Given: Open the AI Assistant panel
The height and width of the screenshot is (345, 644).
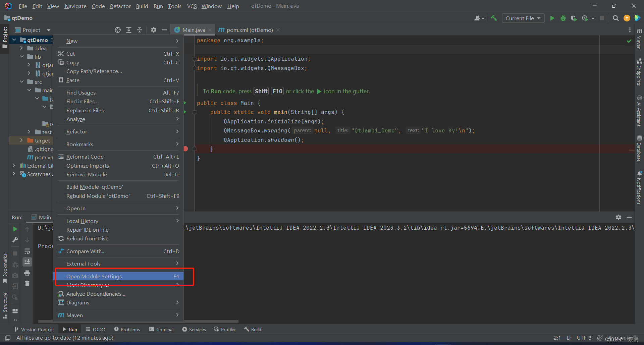Looking at the screenshot, I should (x=639, y=111).
